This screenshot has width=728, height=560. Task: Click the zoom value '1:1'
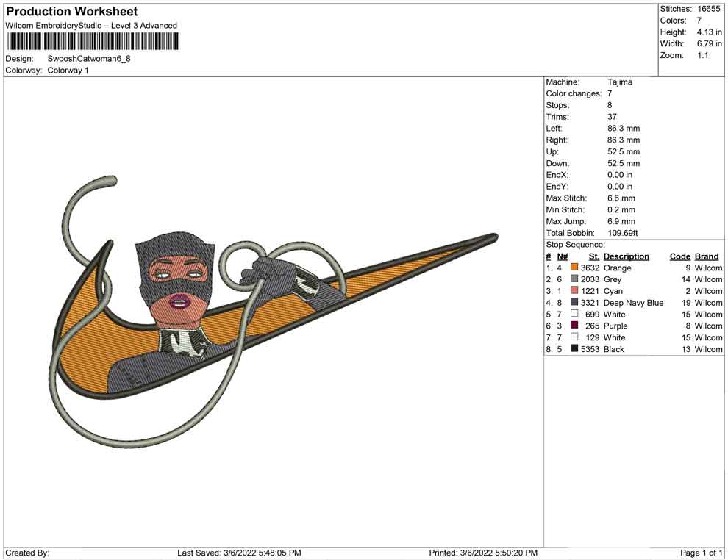pyautogui.click(x=702, y=55)
